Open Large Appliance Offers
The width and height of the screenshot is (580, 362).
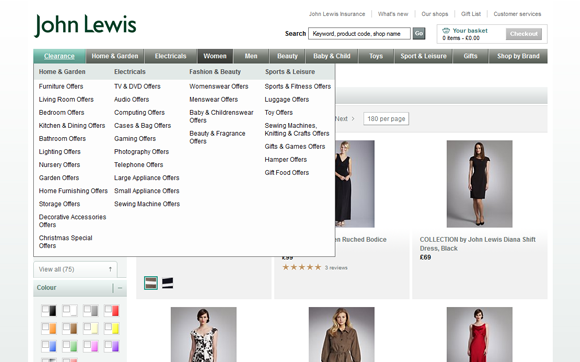coord(146,178)
